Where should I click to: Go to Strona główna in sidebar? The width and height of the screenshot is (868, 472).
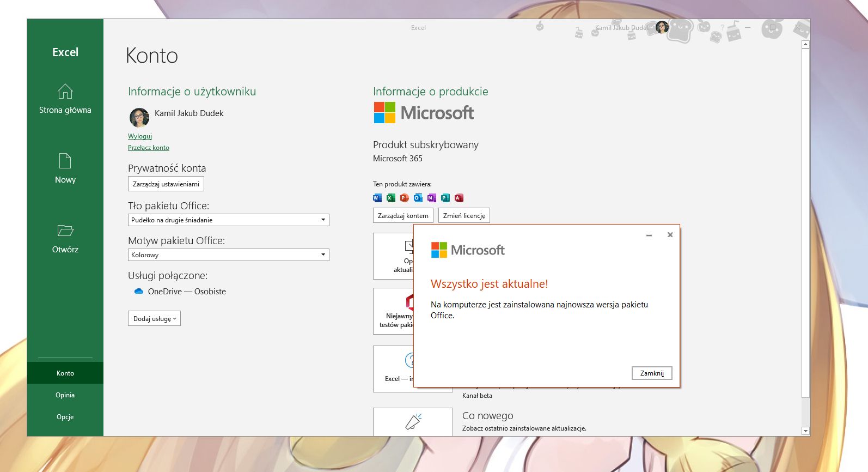coord(65,110)
